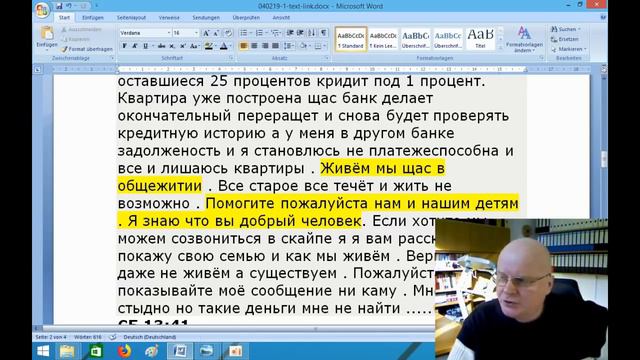
Task: Increase font size with grow font icon
Action: (206, 33)
